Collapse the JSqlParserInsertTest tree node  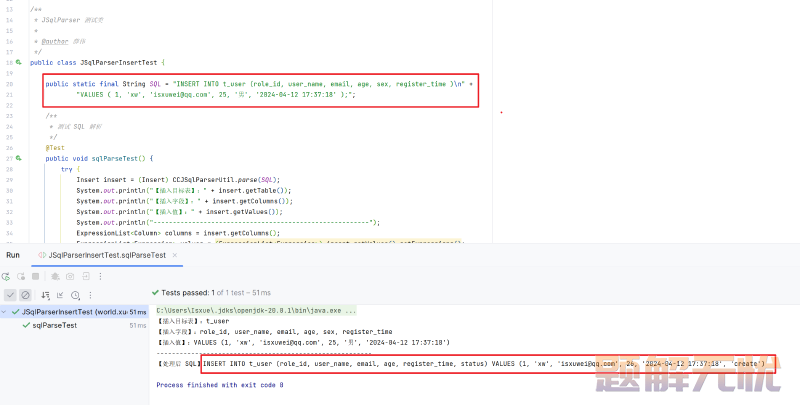click(x=4, y=312)
